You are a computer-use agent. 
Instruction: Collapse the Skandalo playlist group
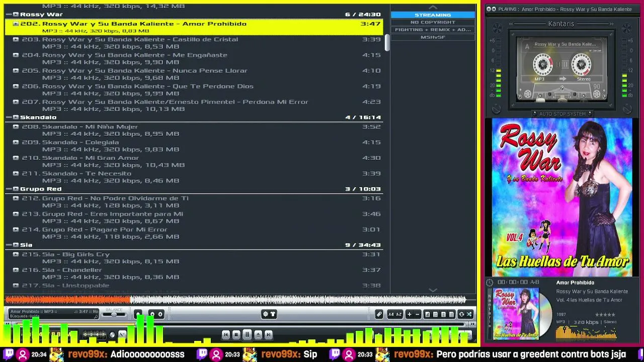coord(9,117)
